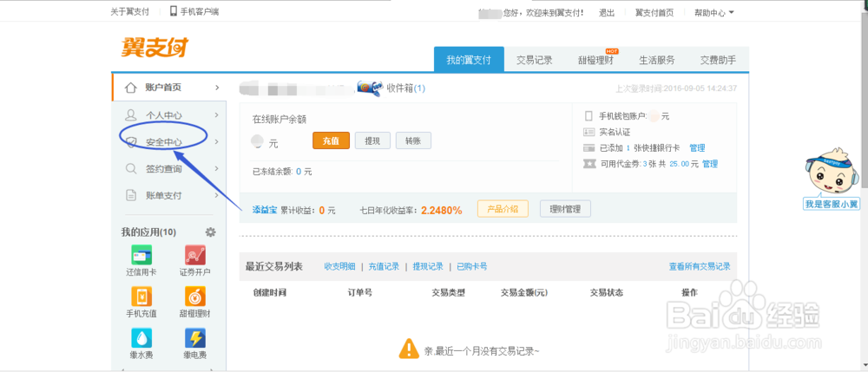
Task: Click the 手机钱包账户 phone icon
Action: [x=589, y=117]
